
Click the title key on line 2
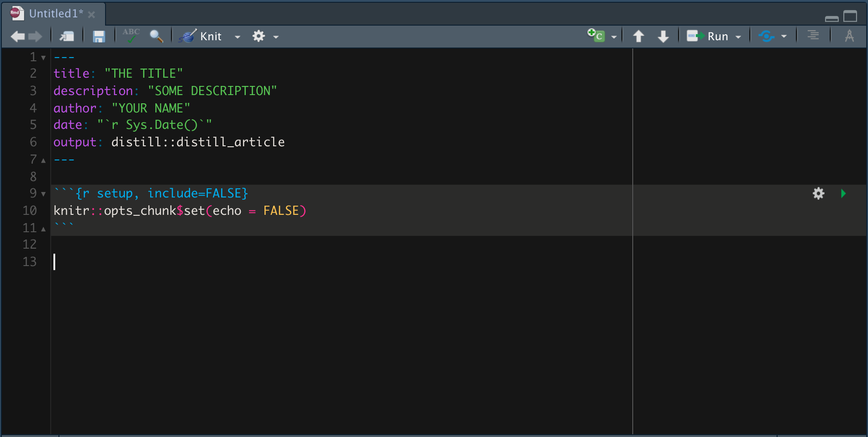tap(71, 74)
